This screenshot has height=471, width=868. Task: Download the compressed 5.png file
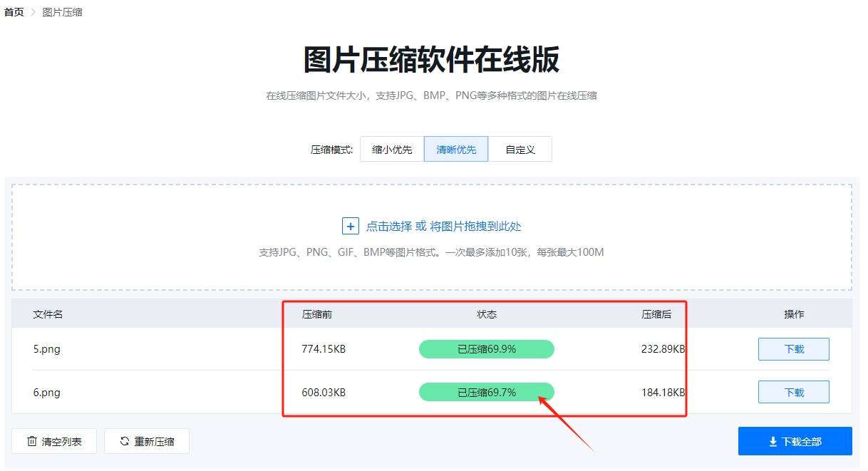click(x=793, y=349)
